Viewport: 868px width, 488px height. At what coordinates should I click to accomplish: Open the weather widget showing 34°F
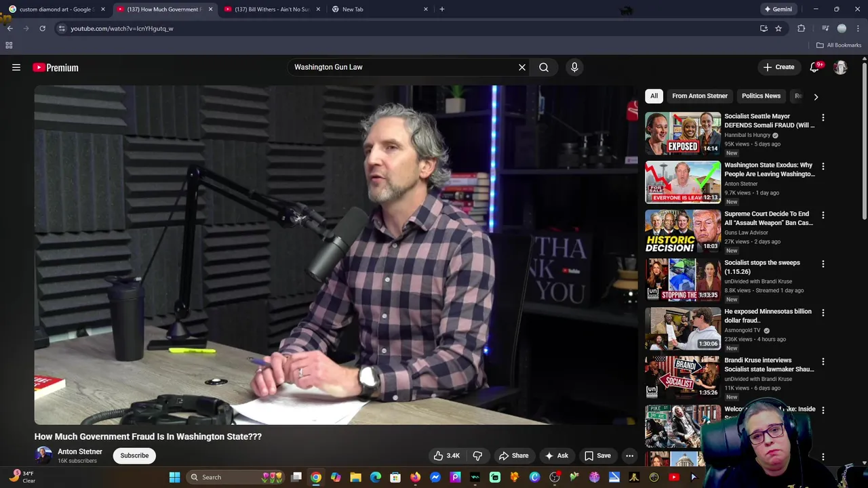(22, 477)
